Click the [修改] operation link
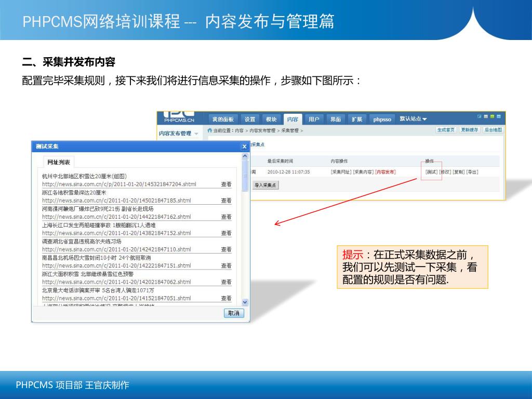 point(445,172)
